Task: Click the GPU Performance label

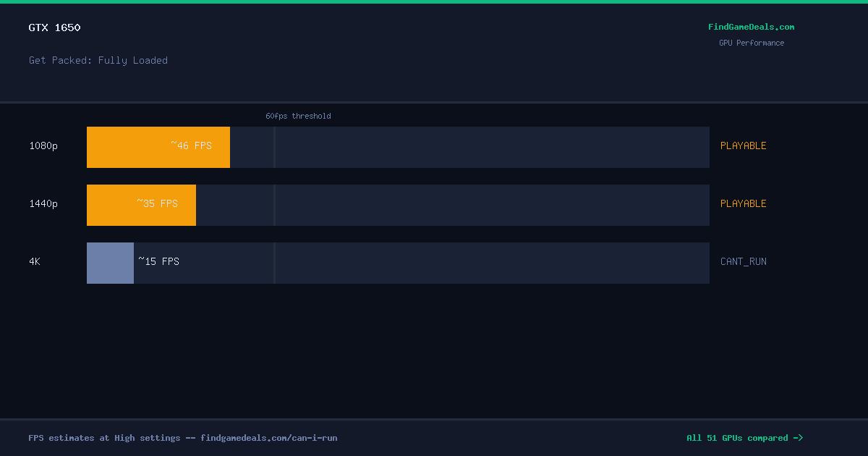Action: 752,43
